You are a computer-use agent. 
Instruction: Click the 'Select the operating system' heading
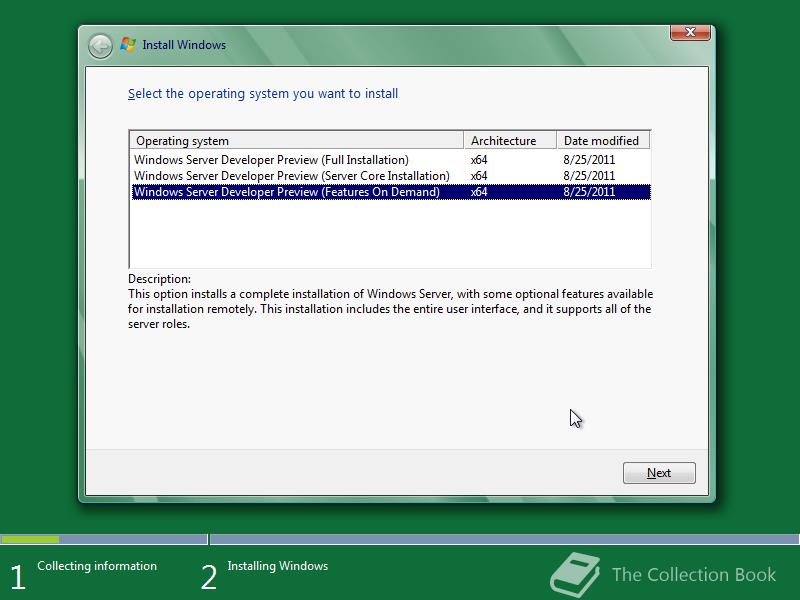pyautogui.click(x=263, y=94)
